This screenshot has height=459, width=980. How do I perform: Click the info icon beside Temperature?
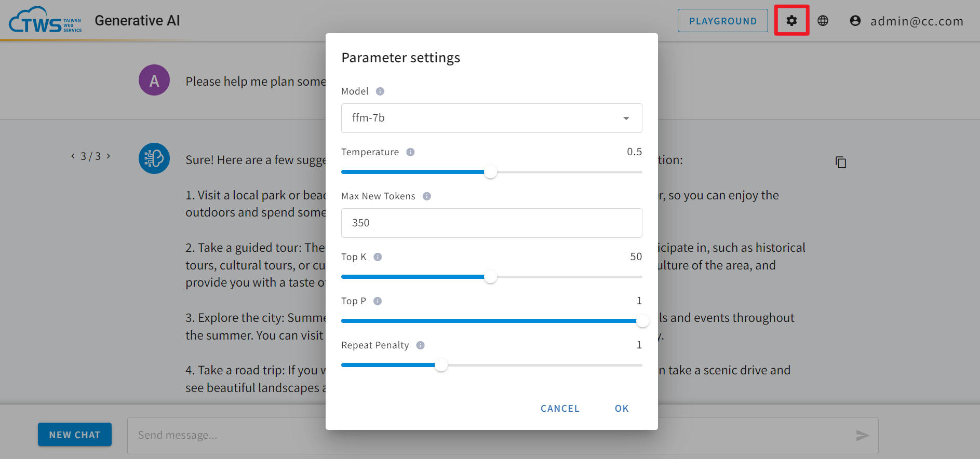pyautogui.click(x=410, y=152)
